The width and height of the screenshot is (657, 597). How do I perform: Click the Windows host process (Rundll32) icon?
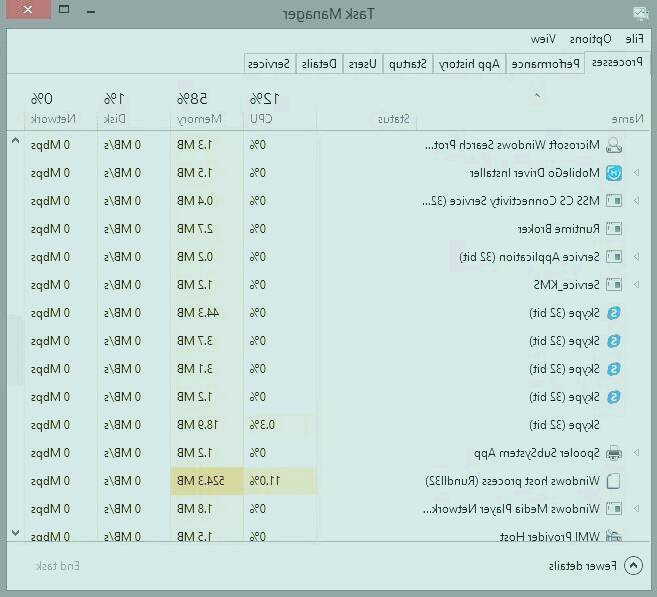(614, 481)
